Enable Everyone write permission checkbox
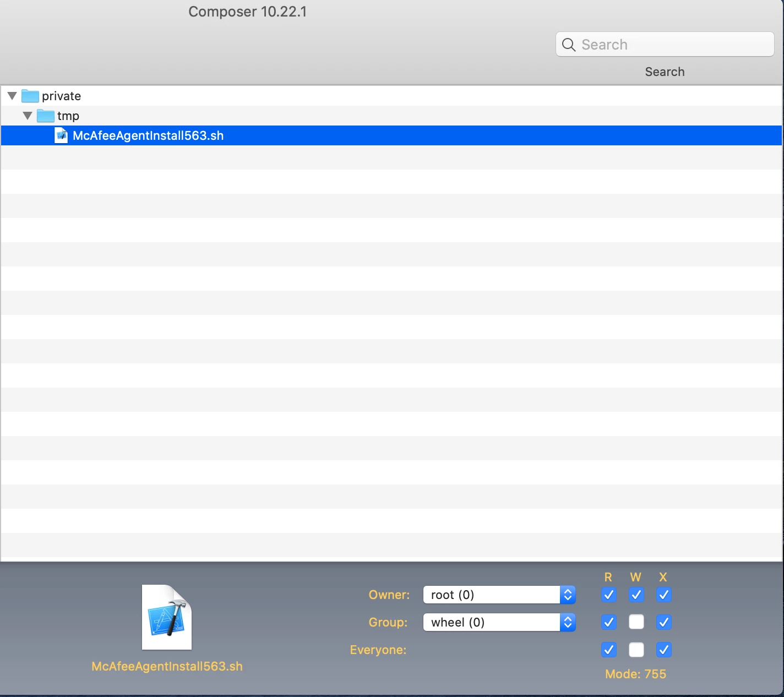Image resolution: width=784 pixels, height=697 pixels. coord(636,650)
